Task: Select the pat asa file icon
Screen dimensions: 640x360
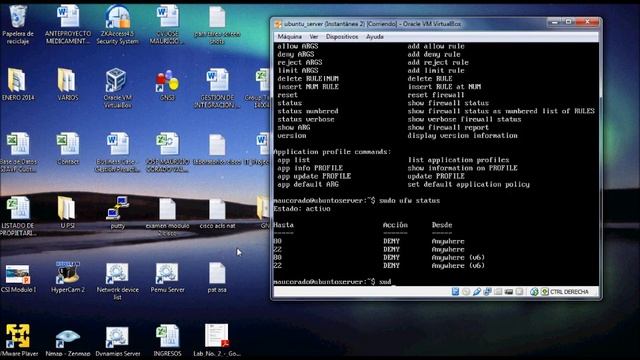Action: (217, 277)
